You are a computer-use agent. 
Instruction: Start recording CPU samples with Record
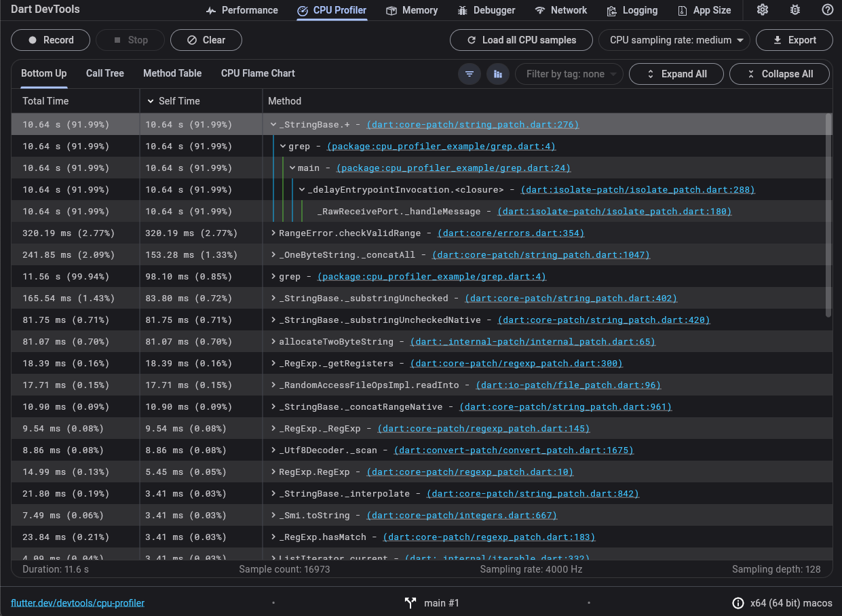(x=50, y=40)
